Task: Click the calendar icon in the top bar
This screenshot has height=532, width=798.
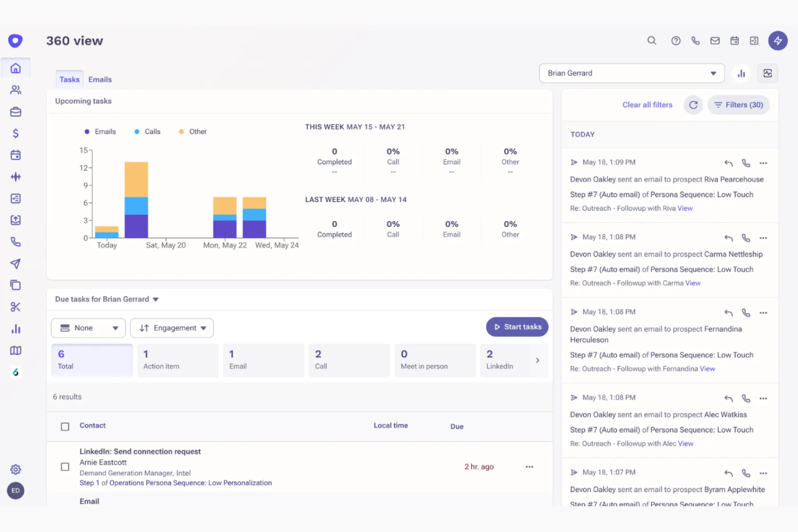Action: coord(734,40)
